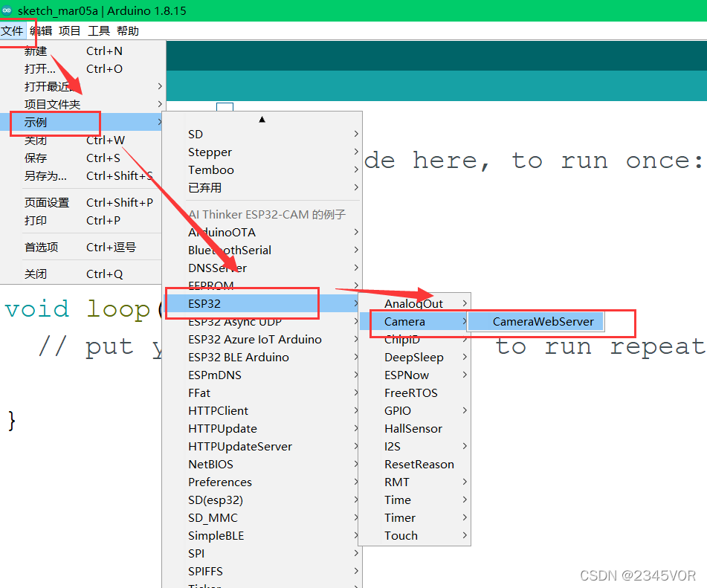Screen dimensions: 707x588
Task: Open SD(esp32) examples submenu
Action: 262,500
